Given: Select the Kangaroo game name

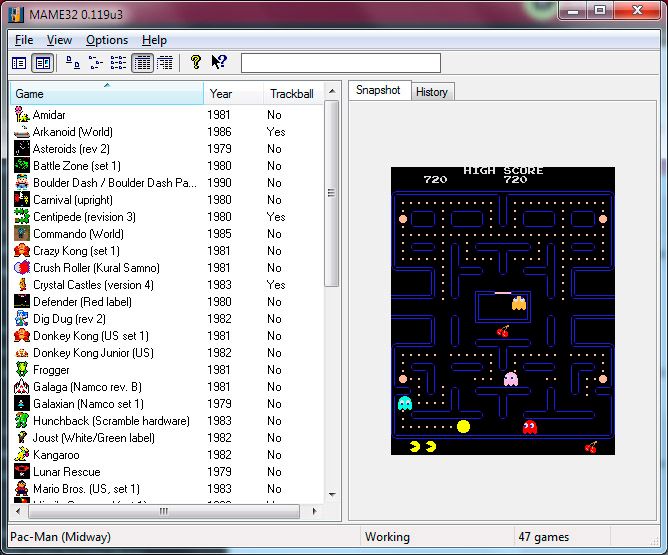Looking at the screenshot, I should (56, 455).
